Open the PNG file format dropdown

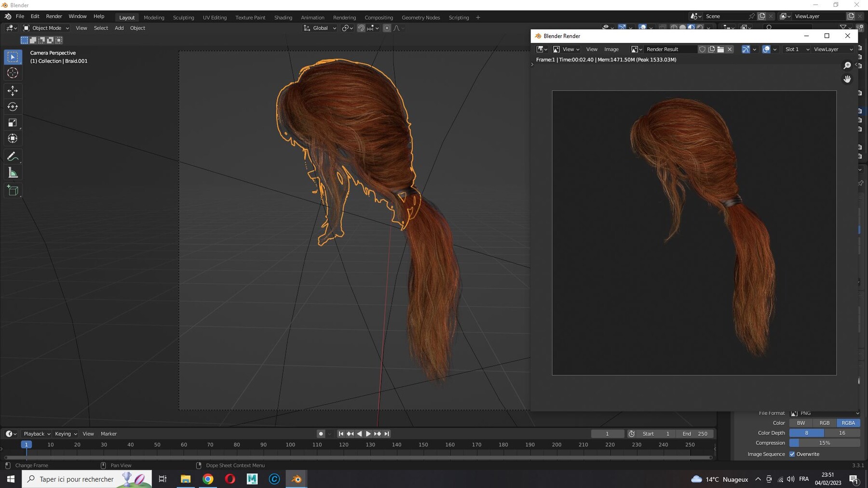(x=825, y=413)
